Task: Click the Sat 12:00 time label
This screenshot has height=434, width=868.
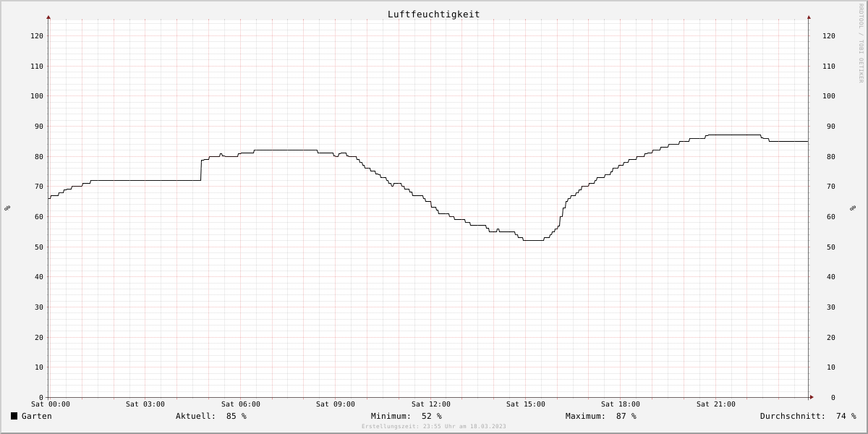Action: pos(431,404)
